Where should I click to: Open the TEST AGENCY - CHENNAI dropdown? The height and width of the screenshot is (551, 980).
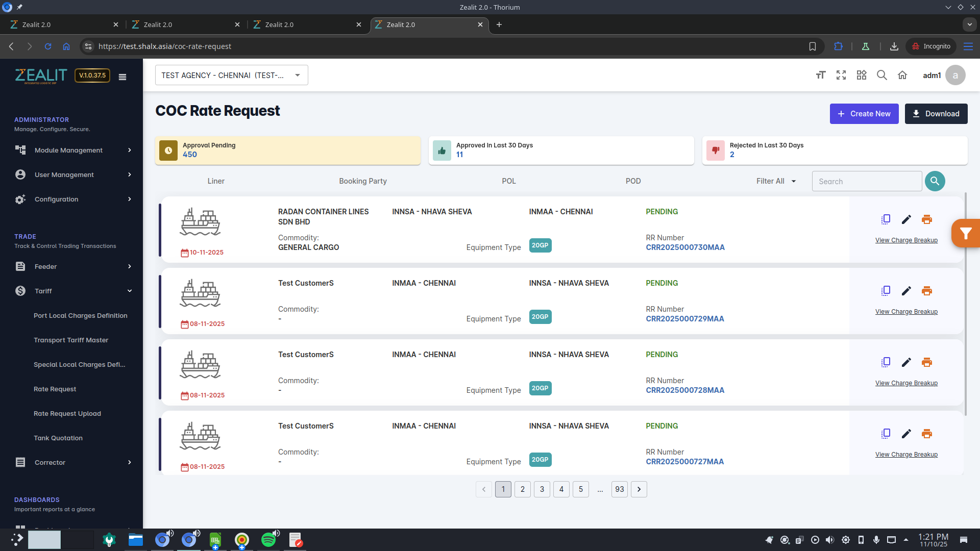[x=231, y=75]
